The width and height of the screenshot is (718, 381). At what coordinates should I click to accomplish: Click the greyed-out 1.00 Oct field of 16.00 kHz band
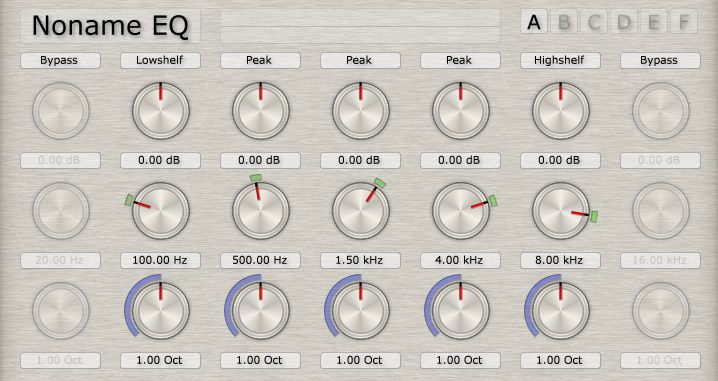pyautogui.click(x=660, y=360)
